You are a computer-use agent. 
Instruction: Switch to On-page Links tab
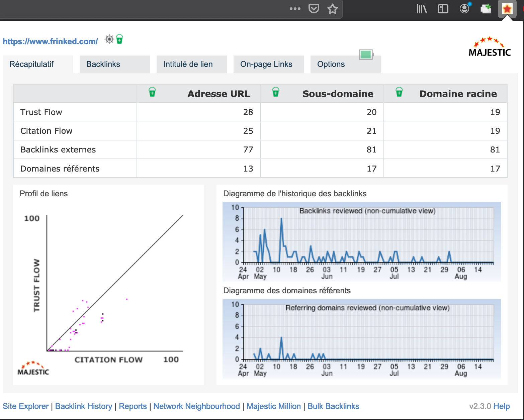click(269, 64)
